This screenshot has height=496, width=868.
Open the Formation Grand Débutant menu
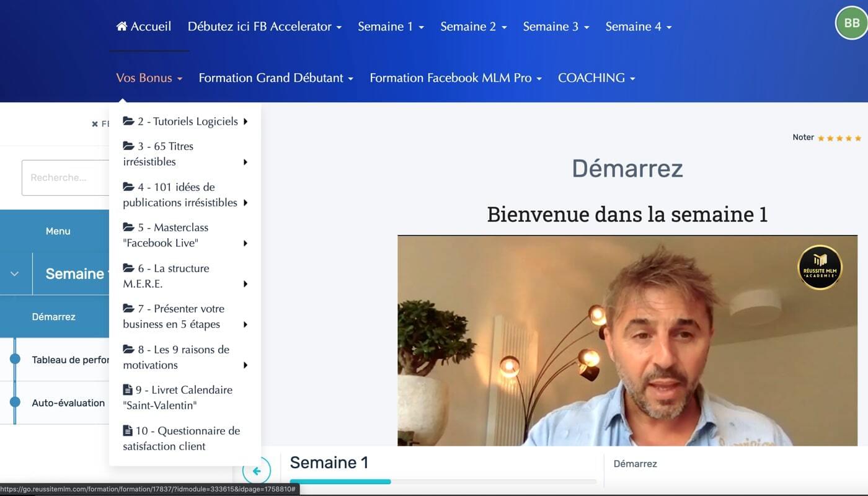click(x=276, y=78)
